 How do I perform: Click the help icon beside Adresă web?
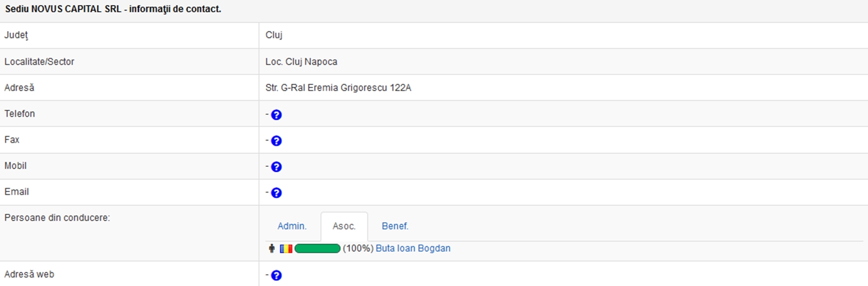coord(276,275)
